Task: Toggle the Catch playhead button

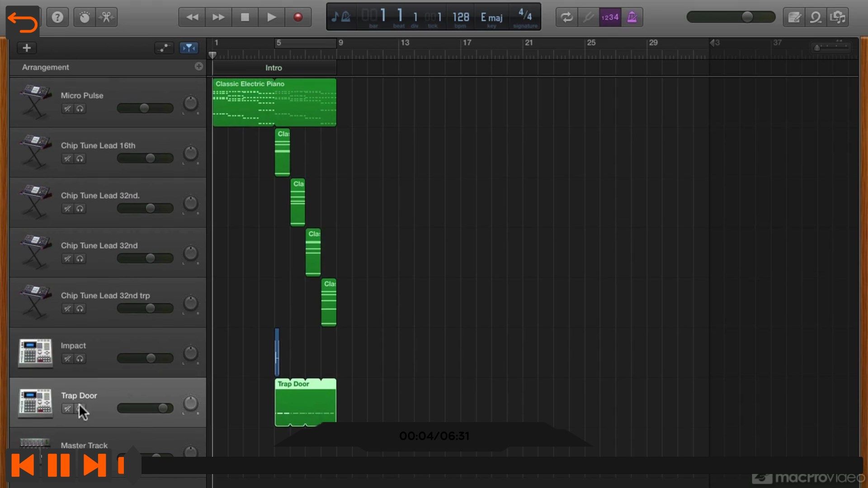Action: point(189,48)
